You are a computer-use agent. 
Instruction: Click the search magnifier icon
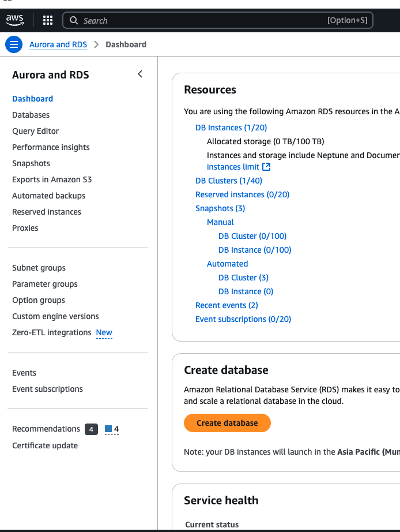click(x=74, y=21)
